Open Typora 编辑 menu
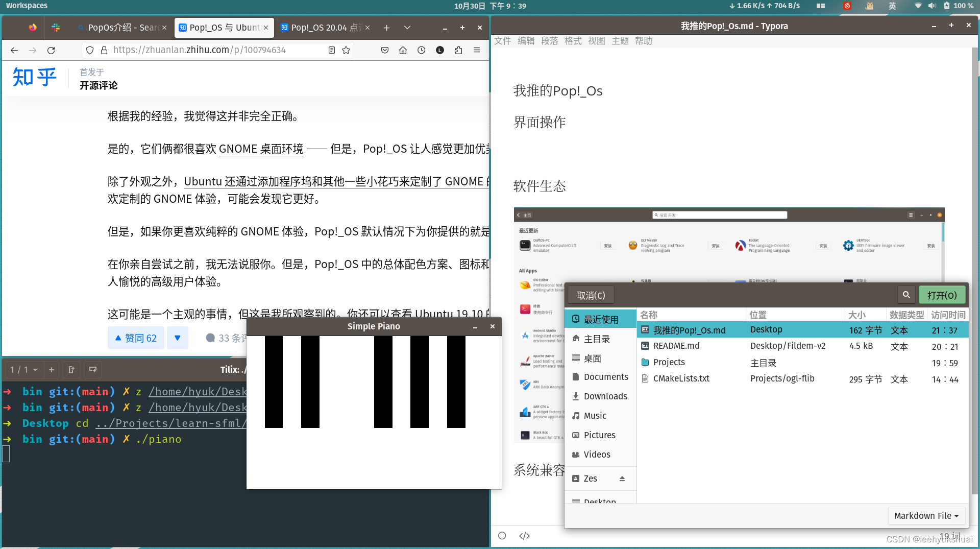 (526, 41)
